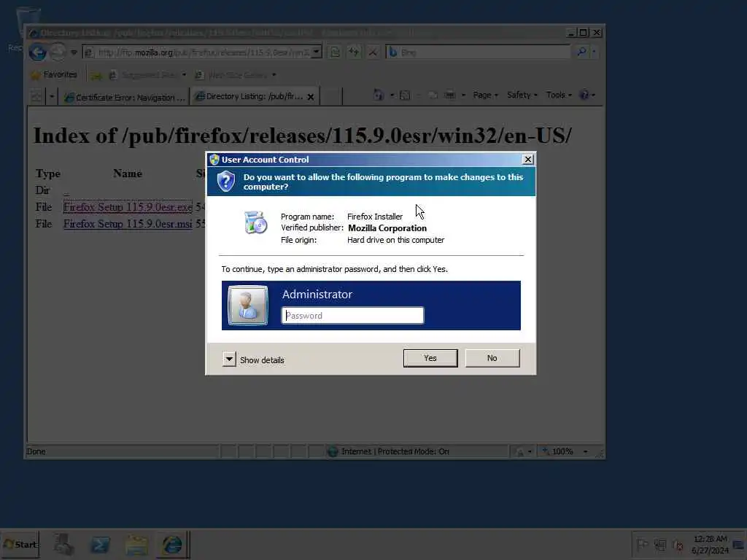Screen dimensions: 747x560
Task: Launch Windows PowerShell from taskbar
Action: click(100, 544)
